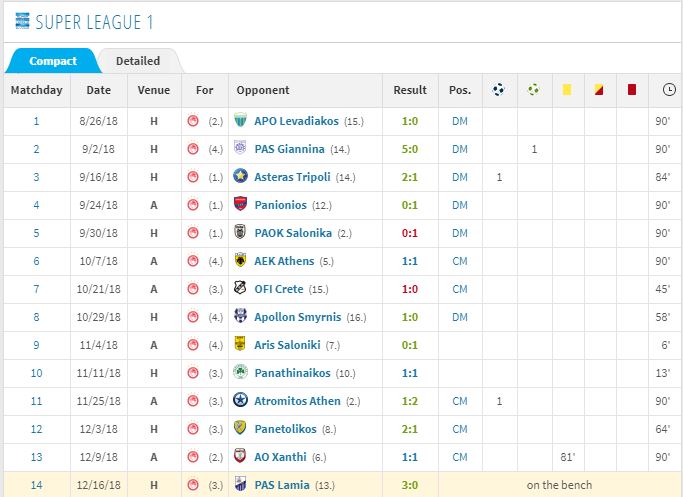This screenshot has height=497, width=683.
Task: Click the Panathinaikos club crest
Action: (240, 373)
